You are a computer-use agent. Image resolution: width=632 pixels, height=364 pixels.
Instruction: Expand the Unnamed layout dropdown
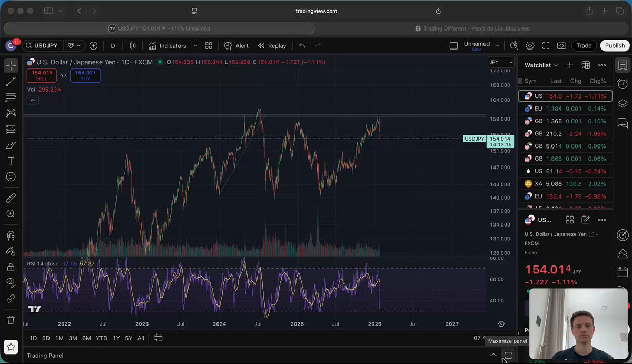pos(498,46)
